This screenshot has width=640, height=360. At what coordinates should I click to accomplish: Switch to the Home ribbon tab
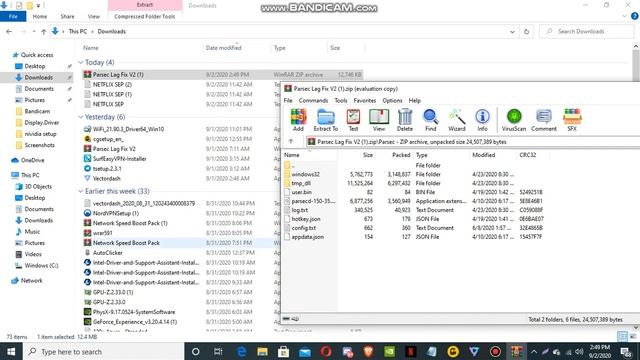[40, 16]
